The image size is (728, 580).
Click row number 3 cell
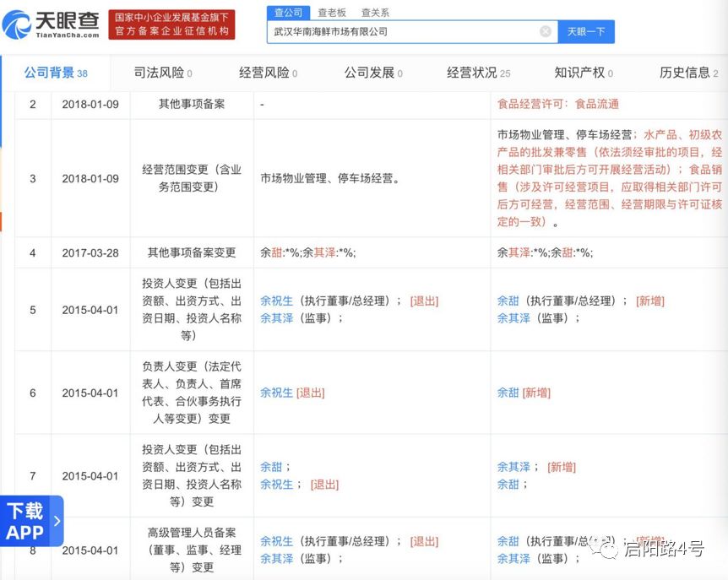33,178
